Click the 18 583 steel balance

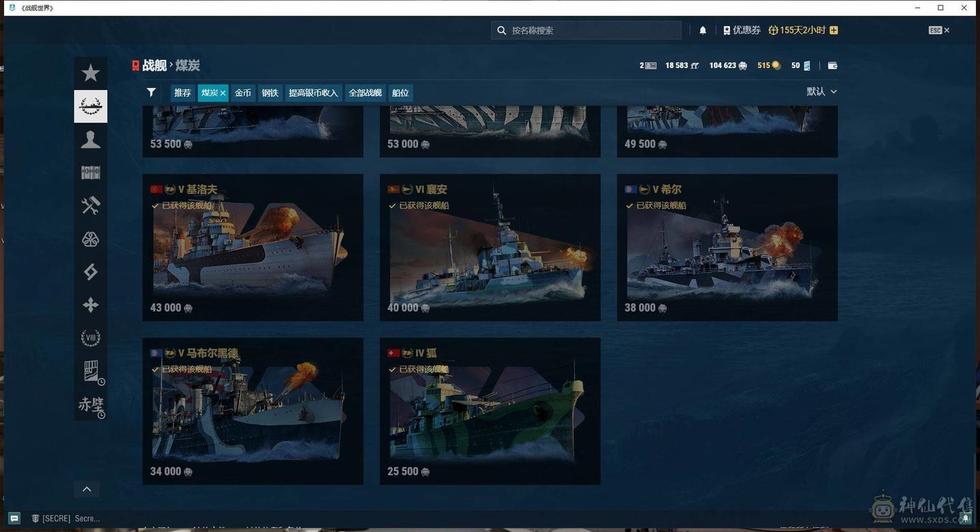click(x=682, y=65)
